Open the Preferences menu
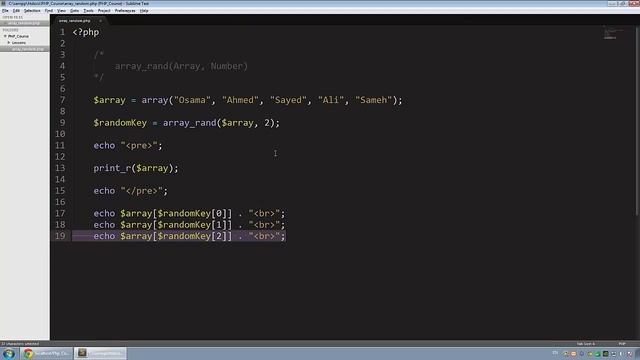This screenshot has width=640, height=360. click(125, 11)
